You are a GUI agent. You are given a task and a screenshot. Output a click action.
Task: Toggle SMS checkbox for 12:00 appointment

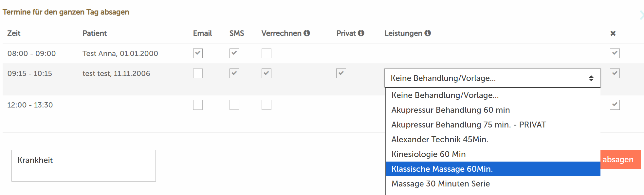[x=234, y=105]
